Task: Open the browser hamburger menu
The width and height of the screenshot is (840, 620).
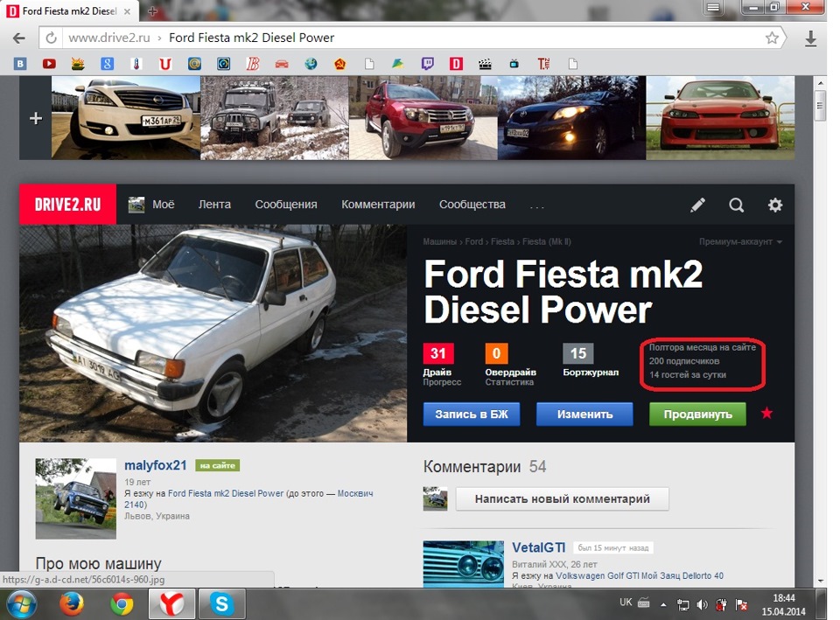Action: coord(713,8)
